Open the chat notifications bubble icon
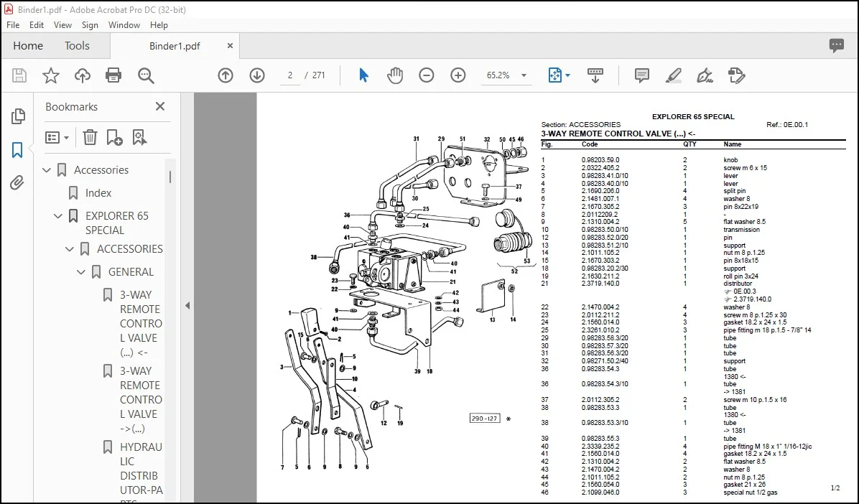 click(x=836, y=46)
